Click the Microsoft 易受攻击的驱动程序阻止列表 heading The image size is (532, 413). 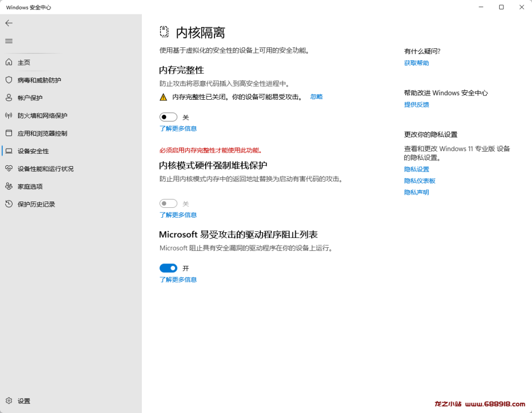[238, 234]
